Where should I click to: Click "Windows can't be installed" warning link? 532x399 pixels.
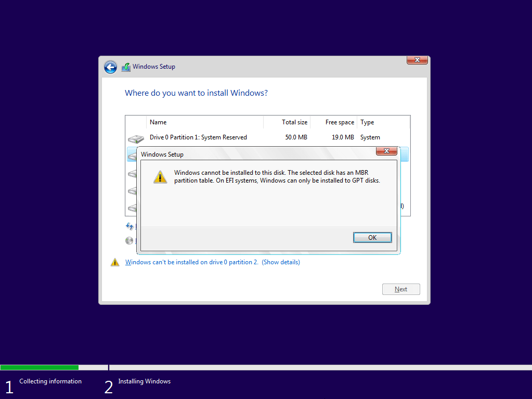191,262
